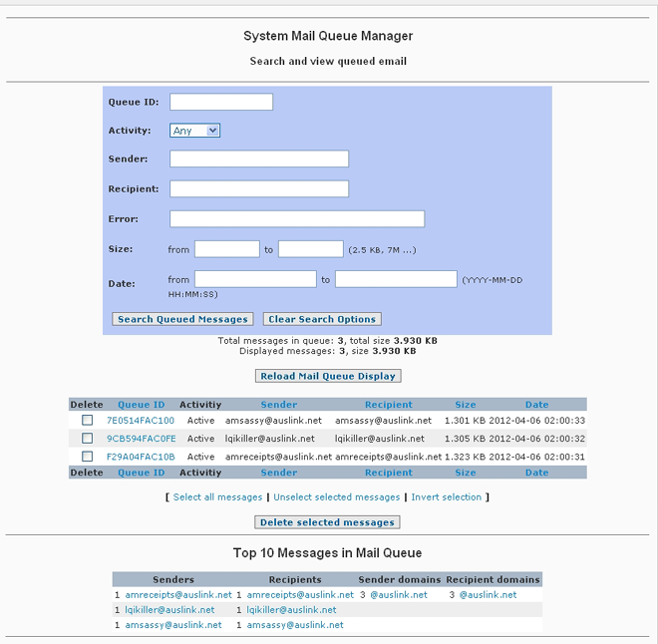Screen dimensions: 658x644
Task: Open amsassy@auslink.net in Senders column
Action: click(173, 625)
